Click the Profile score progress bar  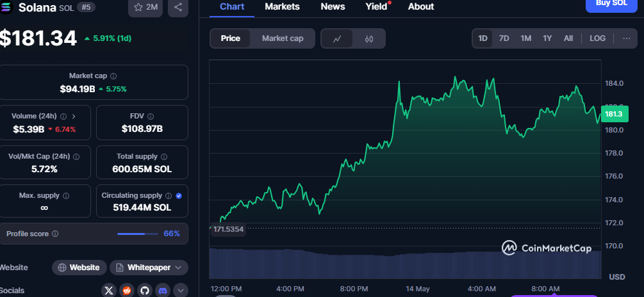click(x=138, y=234)
